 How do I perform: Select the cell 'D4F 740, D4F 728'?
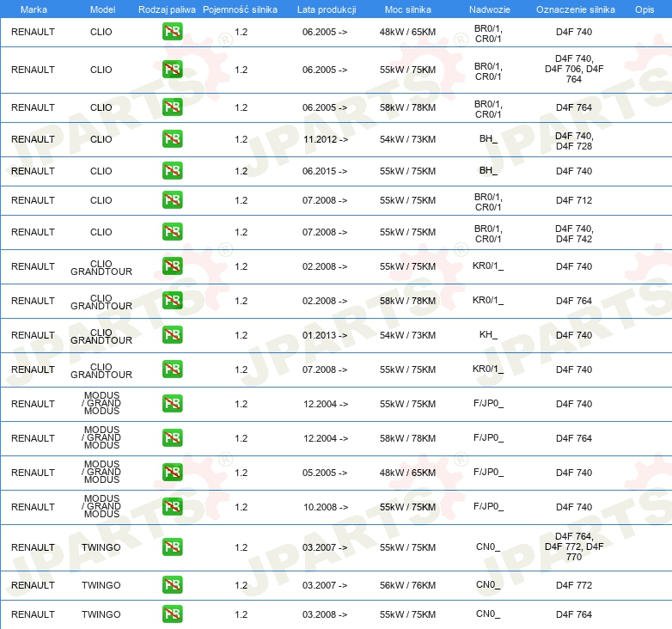[574, 141]
